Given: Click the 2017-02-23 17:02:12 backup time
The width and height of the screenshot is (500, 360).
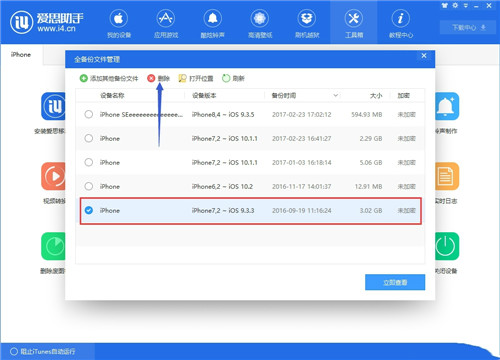Looking at the screenshot, I should click(x=302, y=115).
